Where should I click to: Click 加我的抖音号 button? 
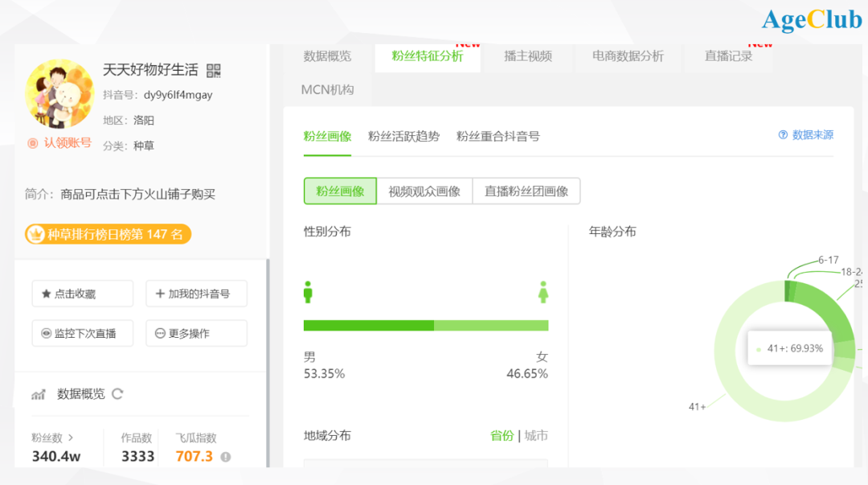pos(196,294)
